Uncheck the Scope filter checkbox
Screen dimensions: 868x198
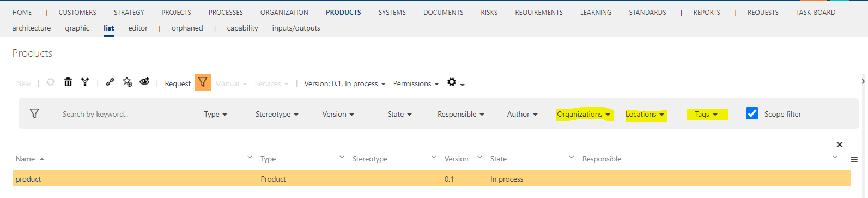[x=752, y=113]
